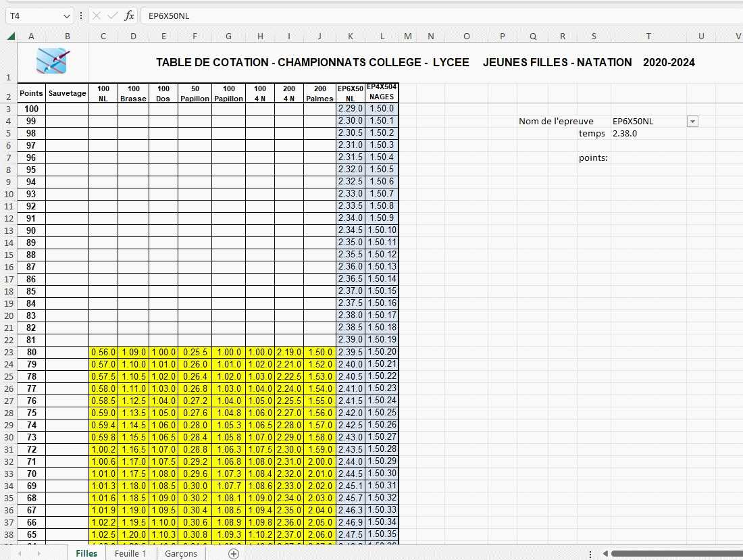Select yellow cell with value 1.02.5
743x560 pixels.
coord(103,534)
